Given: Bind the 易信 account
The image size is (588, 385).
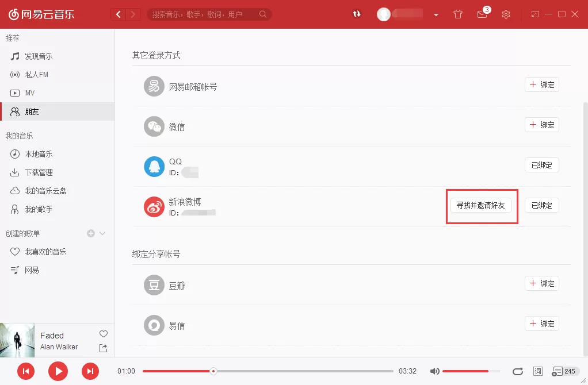Looking at the screenshot, I should pos(541,324).
